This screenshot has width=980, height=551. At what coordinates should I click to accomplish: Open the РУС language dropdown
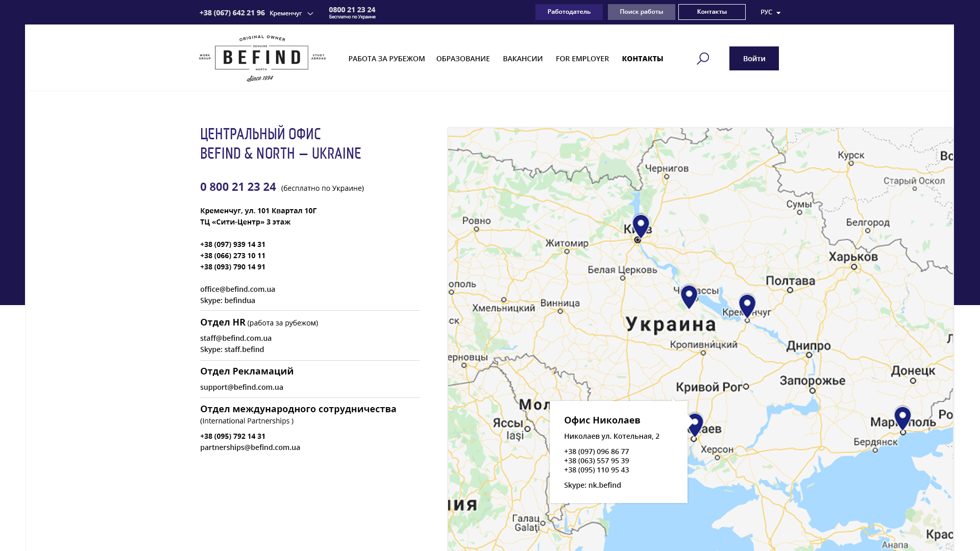pos(770,12)
